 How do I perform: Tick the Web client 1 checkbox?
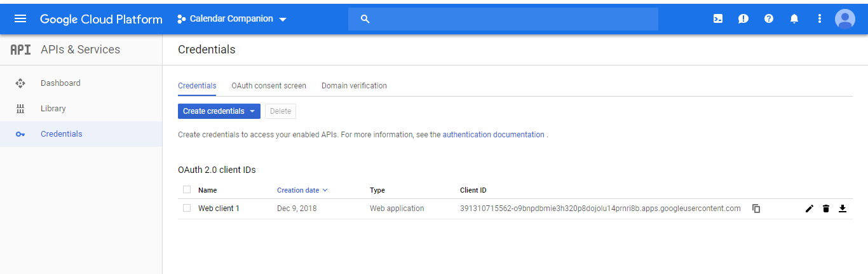187,208
